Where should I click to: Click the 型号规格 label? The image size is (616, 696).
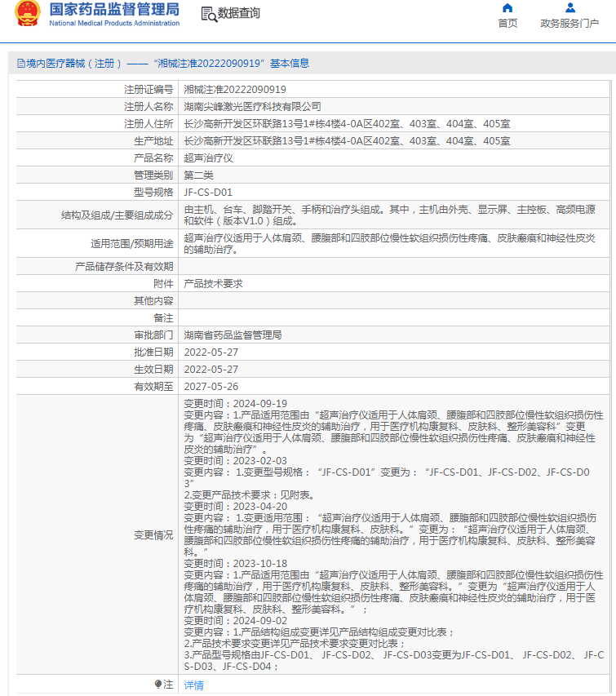point(153,193)
